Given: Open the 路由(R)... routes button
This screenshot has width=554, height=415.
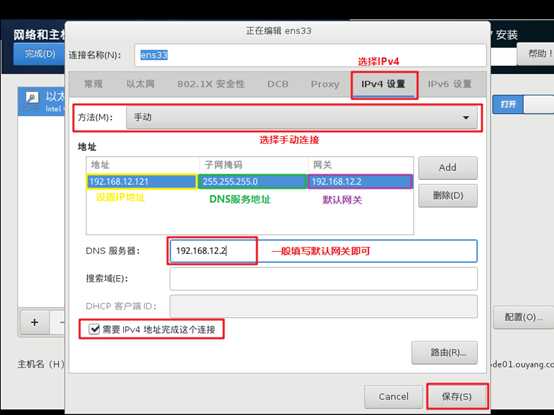Looking at the screenshot, I should pos(444,352).
